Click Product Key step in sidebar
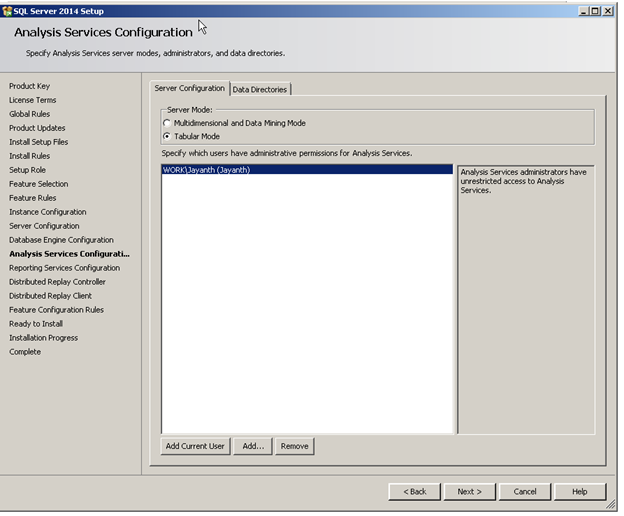The height and width of the screenshot is (516, 624). tap(29, 86)
